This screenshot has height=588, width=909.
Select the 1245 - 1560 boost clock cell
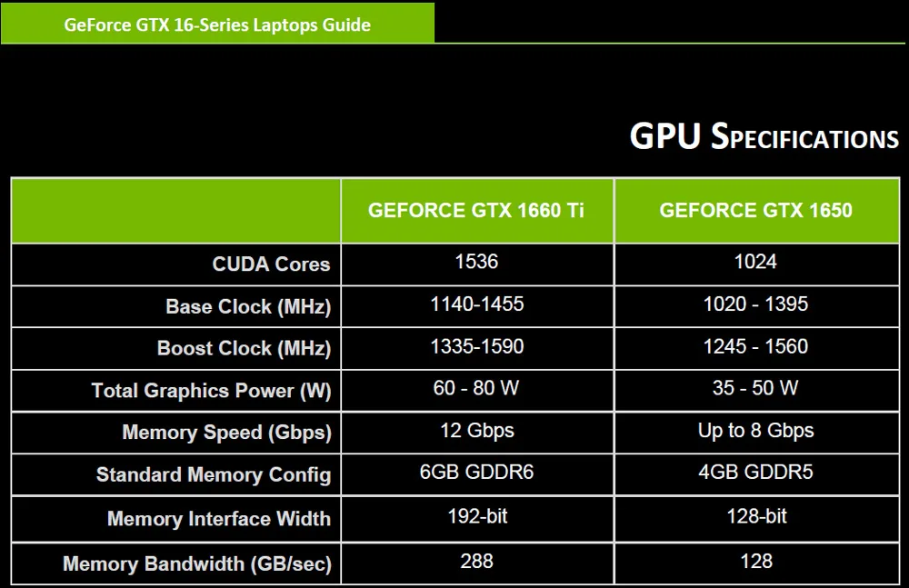[x=756, y=346]
